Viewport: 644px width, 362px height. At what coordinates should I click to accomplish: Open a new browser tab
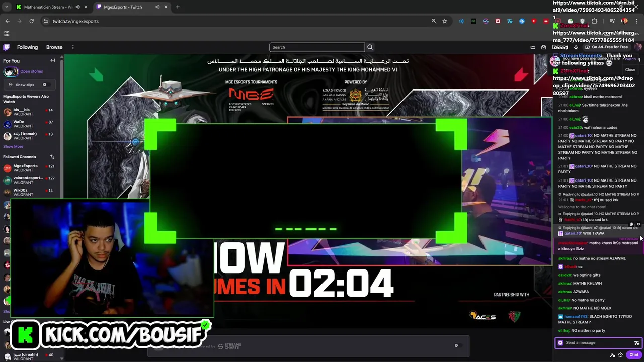178,7
